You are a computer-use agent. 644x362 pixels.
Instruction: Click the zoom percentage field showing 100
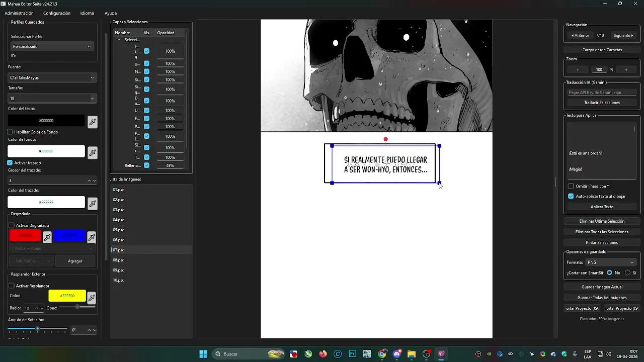[x=599, y=69]
